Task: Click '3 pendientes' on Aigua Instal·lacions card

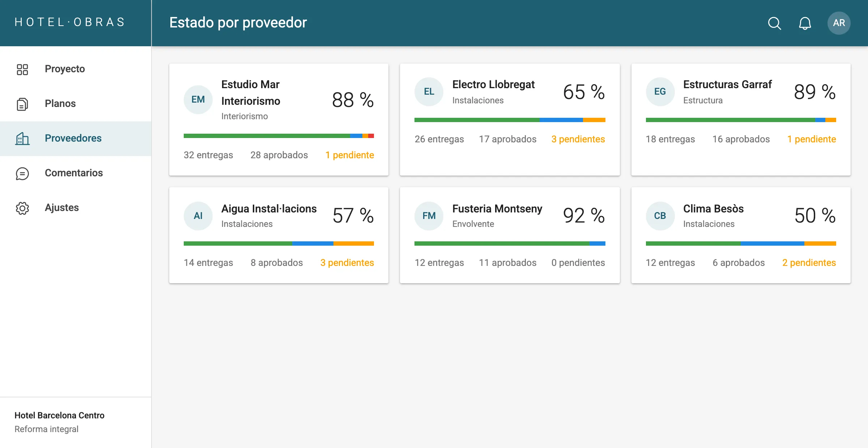Action: pyautogui.click(x=347, y=263)
